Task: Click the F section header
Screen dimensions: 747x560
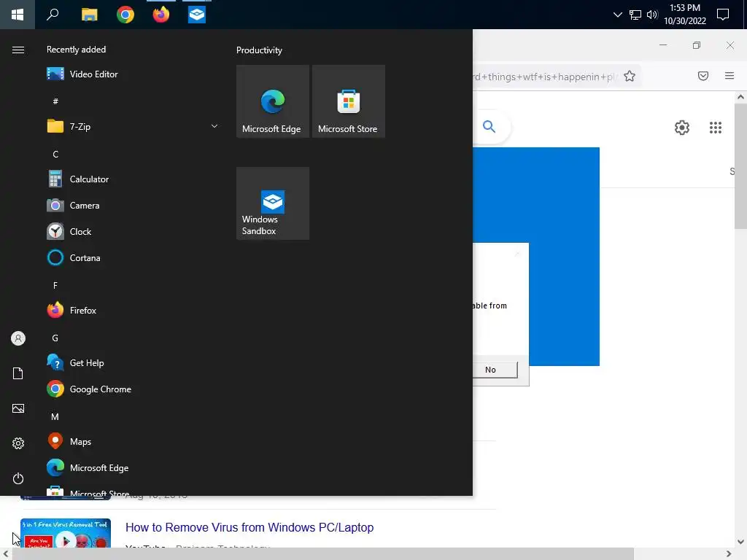Action: 55,286
